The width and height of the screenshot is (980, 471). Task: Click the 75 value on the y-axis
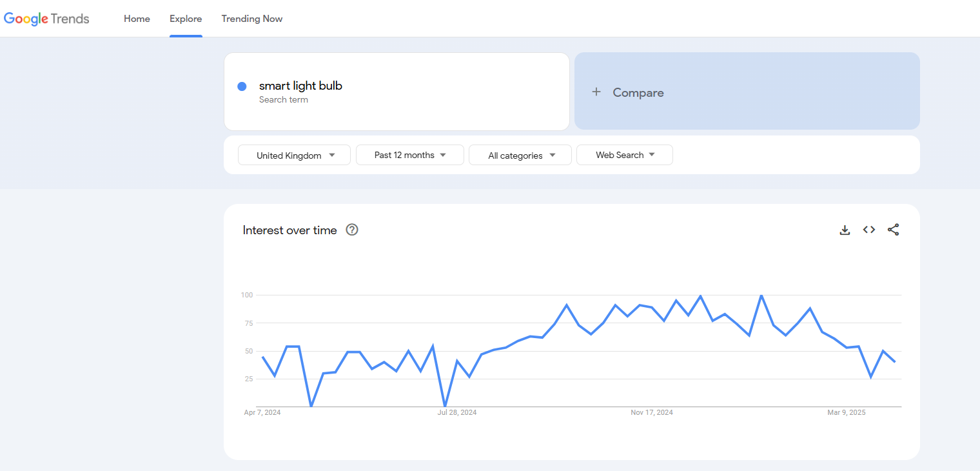248,323
